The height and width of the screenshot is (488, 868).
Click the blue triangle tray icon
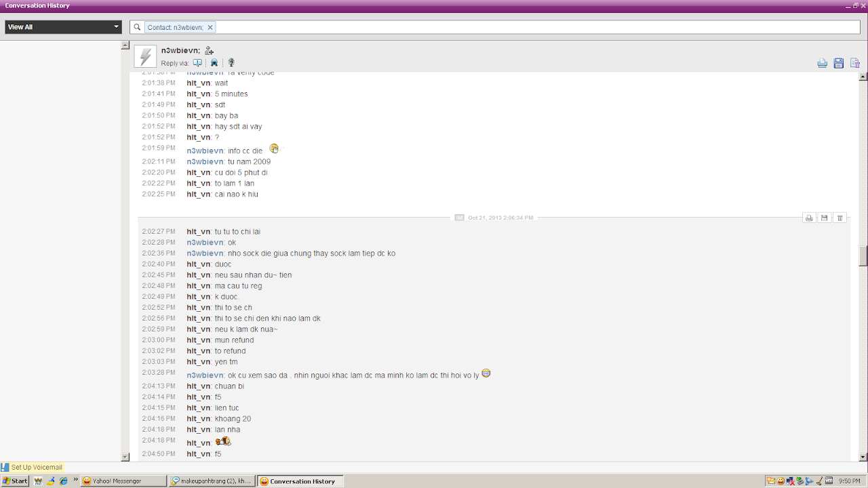pos(809,481)
